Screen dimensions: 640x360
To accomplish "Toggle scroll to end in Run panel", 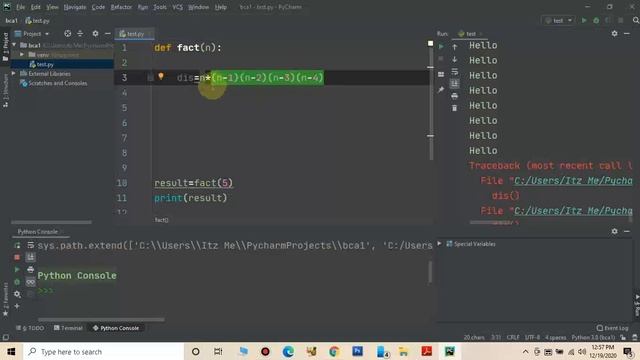I will [455, 84].
